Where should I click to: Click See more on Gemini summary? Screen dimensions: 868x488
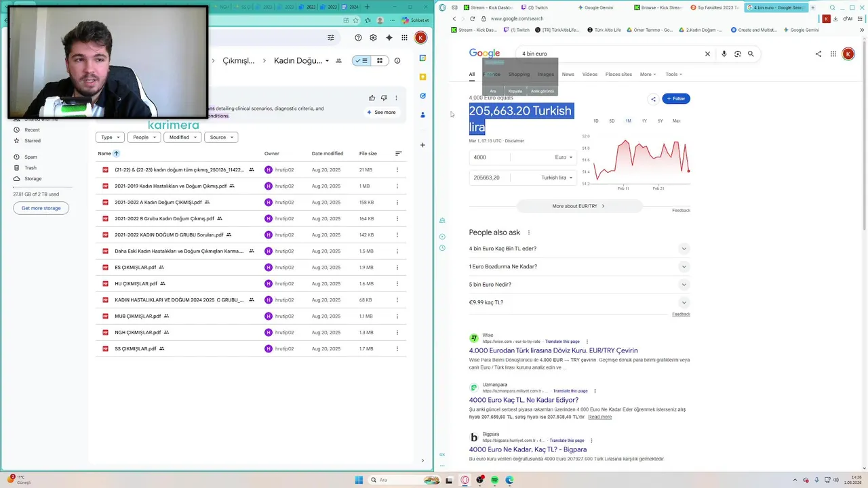381,113
